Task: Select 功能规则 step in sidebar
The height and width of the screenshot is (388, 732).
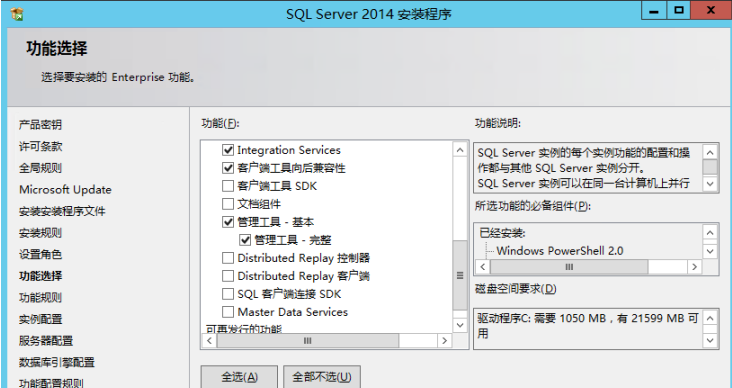Action: tap(40, 297)
